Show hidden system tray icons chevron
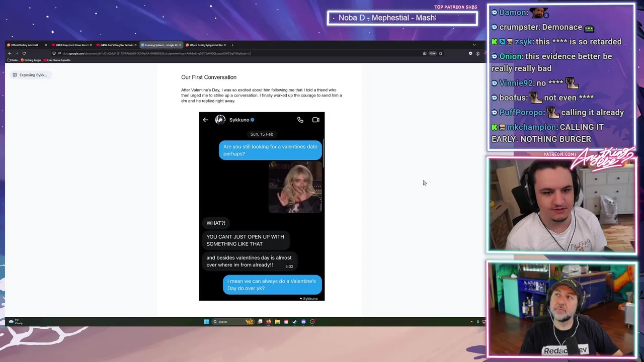This screenshot has height=362, width=644. point(471,322)
